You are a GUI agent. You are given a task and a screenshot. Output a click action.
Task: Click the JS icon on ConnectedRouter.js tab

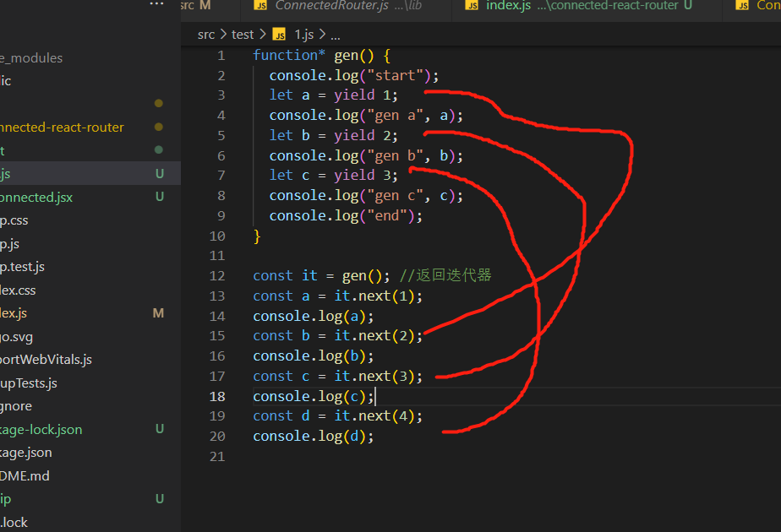coord(260,5)
